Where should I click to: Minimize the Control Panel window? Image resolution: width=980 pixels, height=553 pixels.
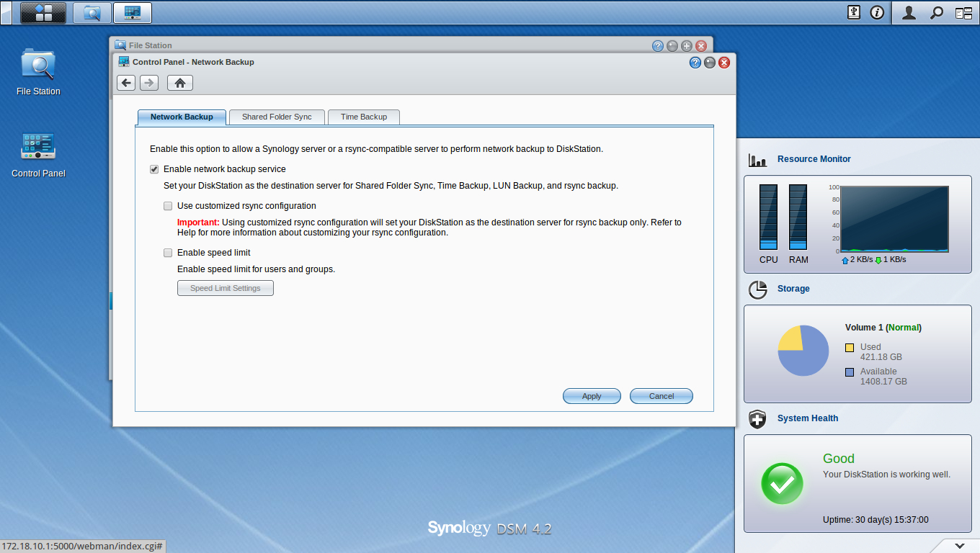point(710,63)
